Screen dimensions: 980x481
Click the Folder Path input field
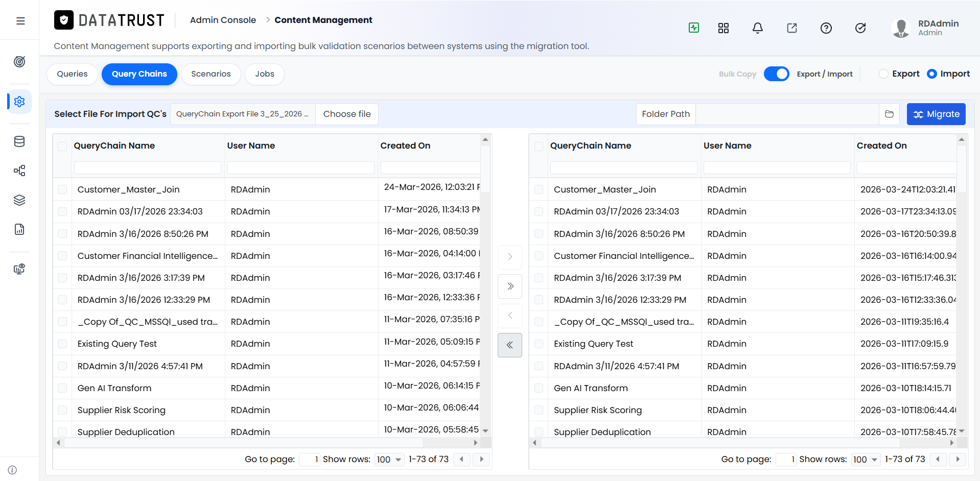coord(787,114)
